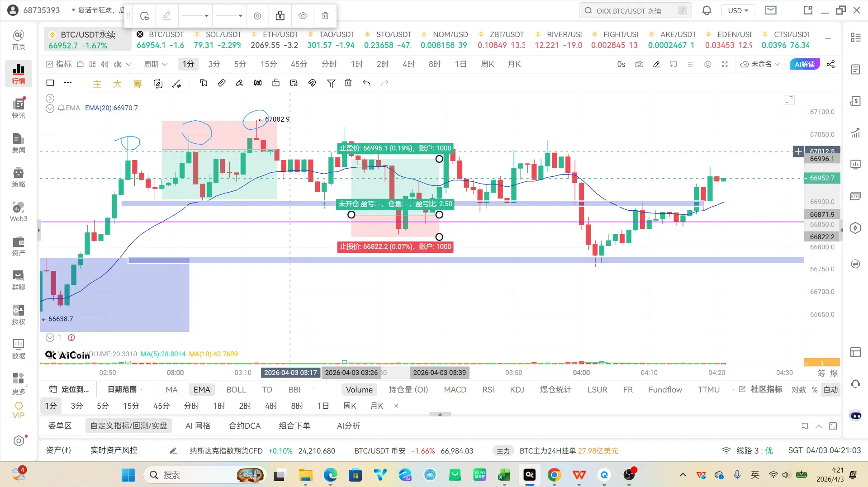Open the drawing filter funnel icon
Screen dimensions: 868x487
pos(331,83)
